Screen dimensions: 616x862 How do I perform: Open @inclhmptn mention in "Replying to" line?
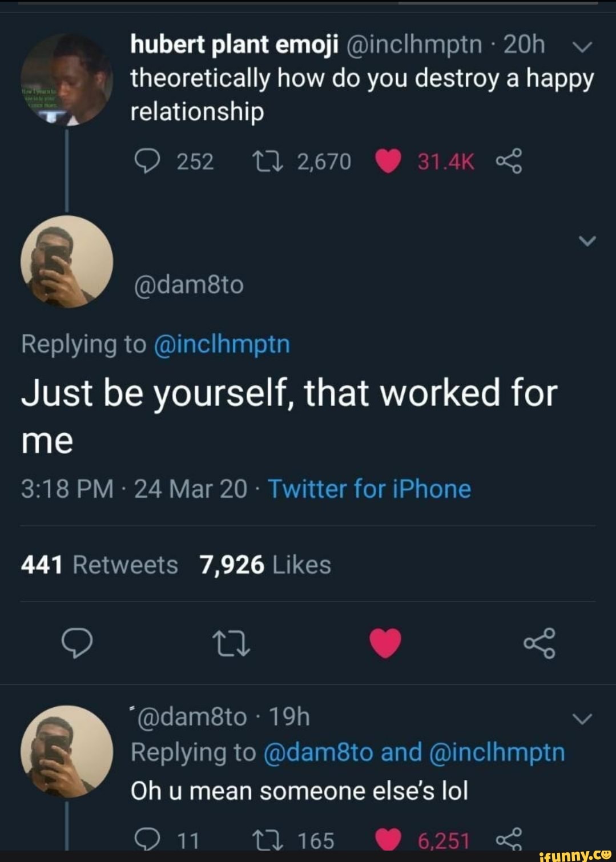pos(222,344)
